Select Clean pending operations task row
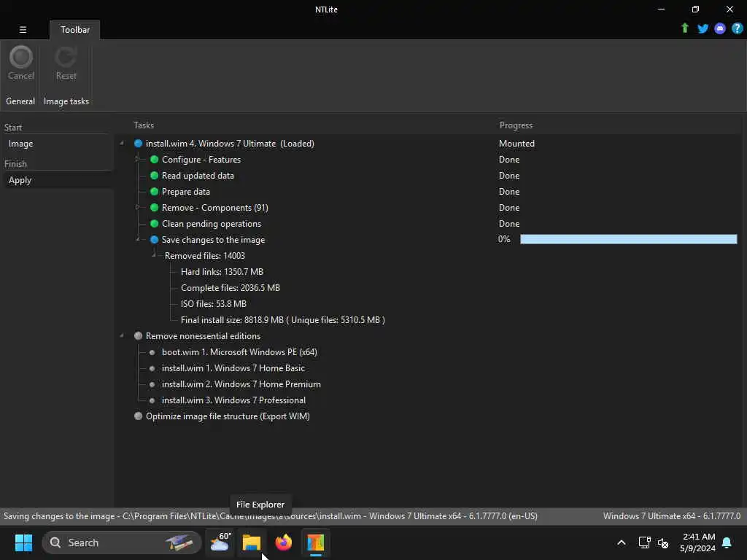This screenshot has height=560, width=747. tap(211, 224)
